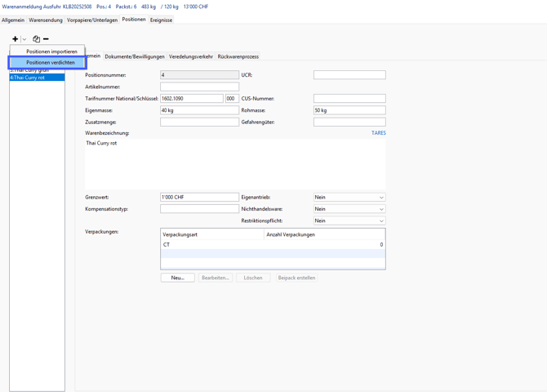
Task: Click the copy position icon
Action: tap(36, 39)
